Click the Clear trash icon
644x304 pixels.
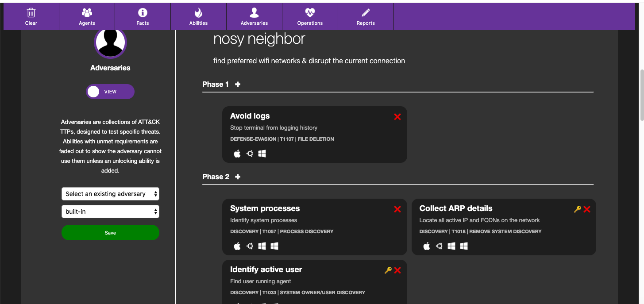31,13
